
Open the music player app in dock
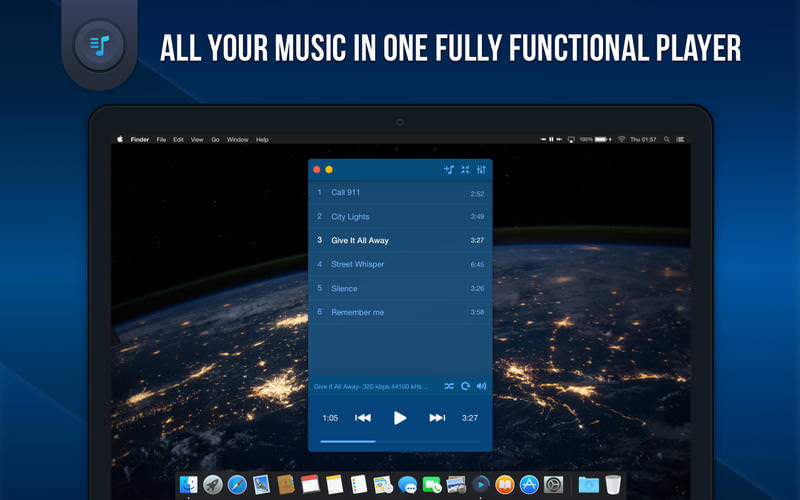(481, 484)
